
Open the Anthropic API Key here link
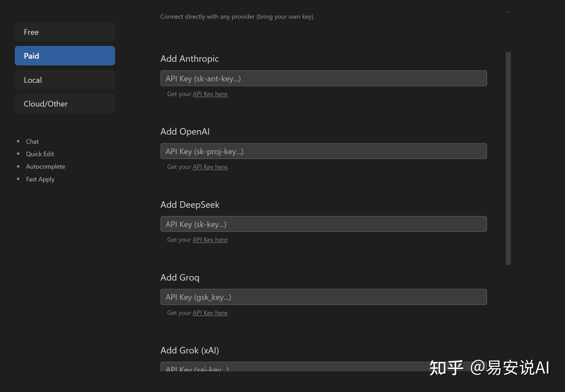210,94
